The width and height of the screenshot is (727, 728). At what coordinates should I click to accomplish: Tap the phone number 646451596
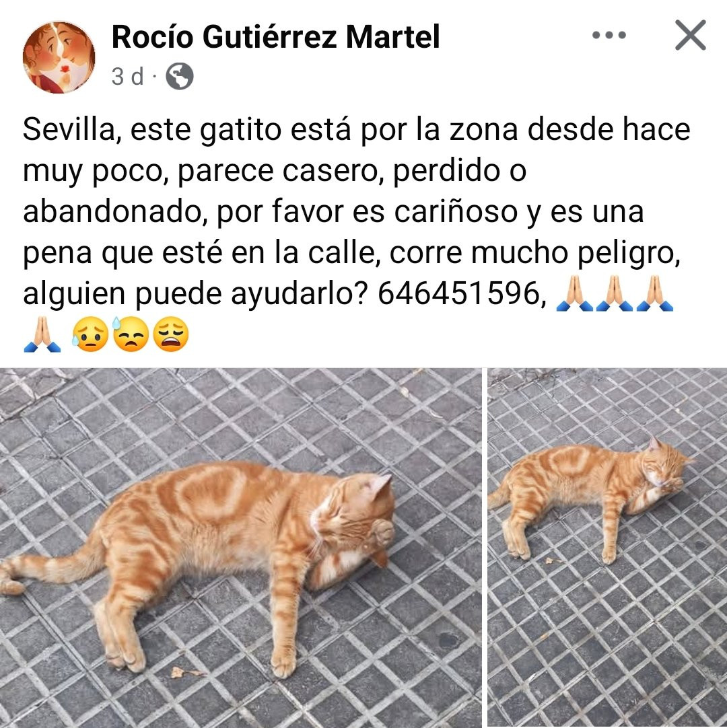pos(458,293)
